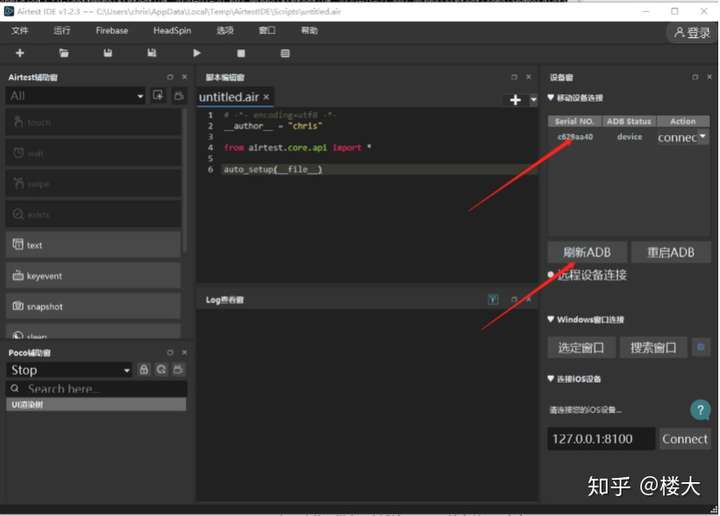Image resolution: width=720 pixels, height=516 pixels.
Task: Click the auto_setup(__file__) code line
Action: pyautogui.click(x=273, y=169)
